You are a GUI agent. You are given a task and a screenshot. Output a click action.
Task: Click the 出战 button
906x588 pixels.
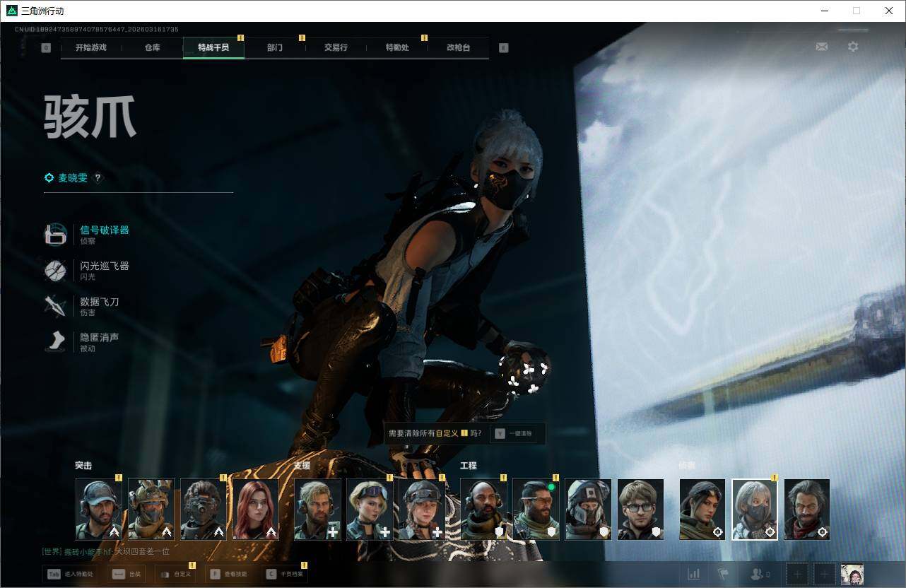(x=127, y=575)
